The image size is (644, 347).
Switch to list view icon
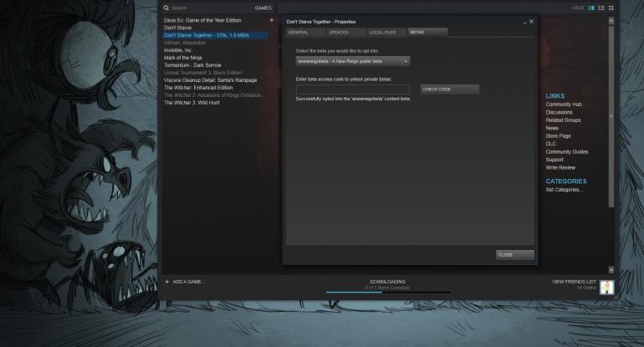pos(601,8)
